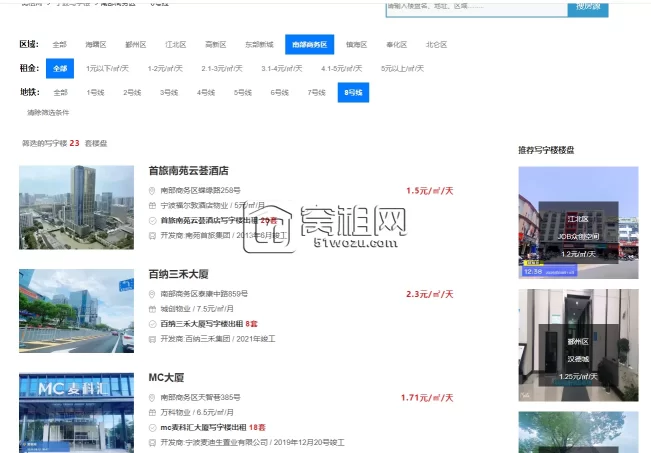Click the text 城创物业 / 7.5元/㎡/月
This screenshot has height=453, width=651.
tap(197, 309)
